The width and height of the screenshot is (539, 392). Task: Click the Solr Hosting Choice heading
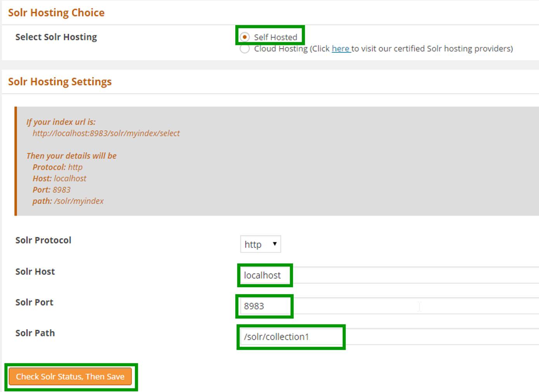coord(56,12)
